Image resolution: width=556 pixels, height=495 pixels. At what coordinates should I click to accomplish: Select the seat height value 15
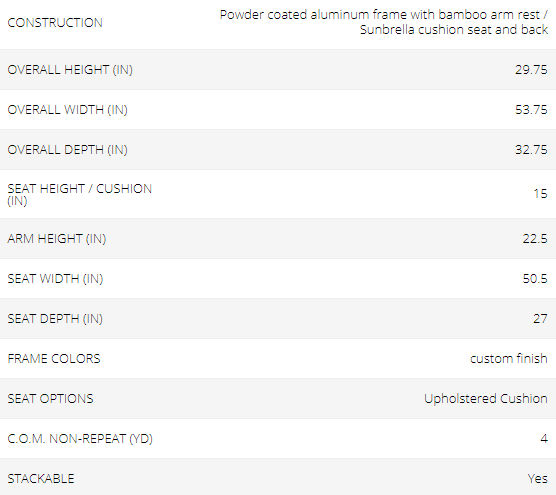[x=540, y=194]
